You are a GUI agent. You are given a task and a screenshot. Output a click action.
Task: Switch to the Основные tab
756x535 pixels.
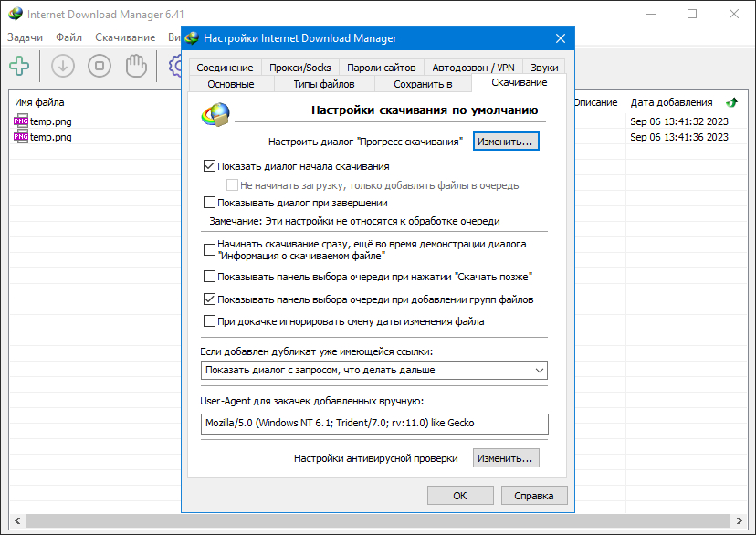231,84
